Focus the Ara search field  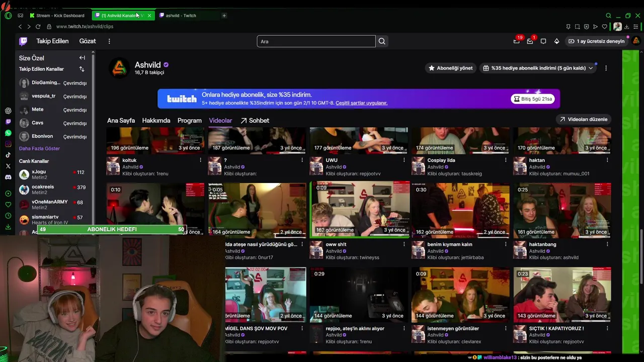tap(316, 41)
